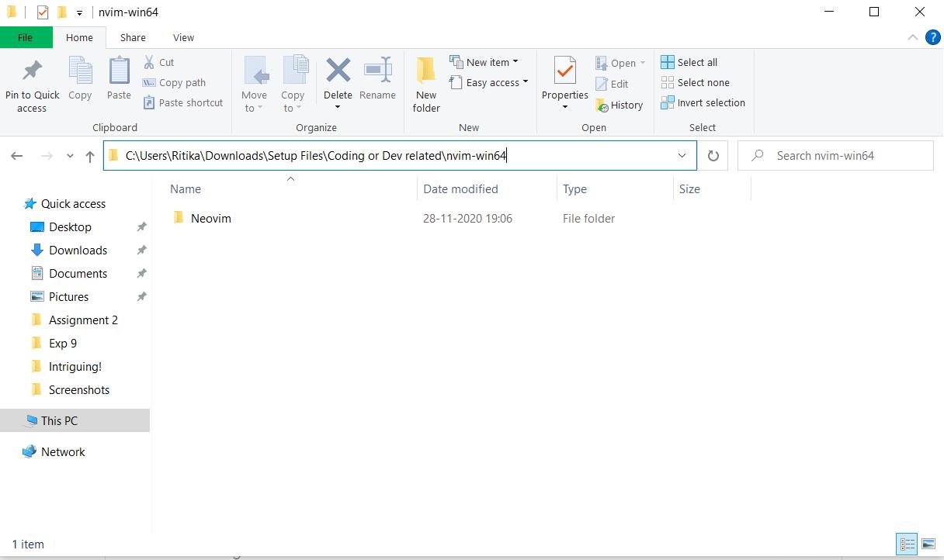Expand the address bar history dropdown
Viewport: 944px width, 560px height.
pos(682,155)
